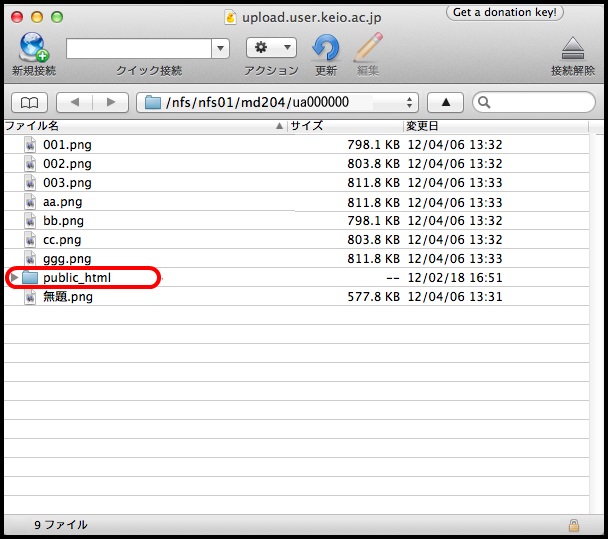
Task: Click the lock icon in status bar
Action: pos(573,525)
